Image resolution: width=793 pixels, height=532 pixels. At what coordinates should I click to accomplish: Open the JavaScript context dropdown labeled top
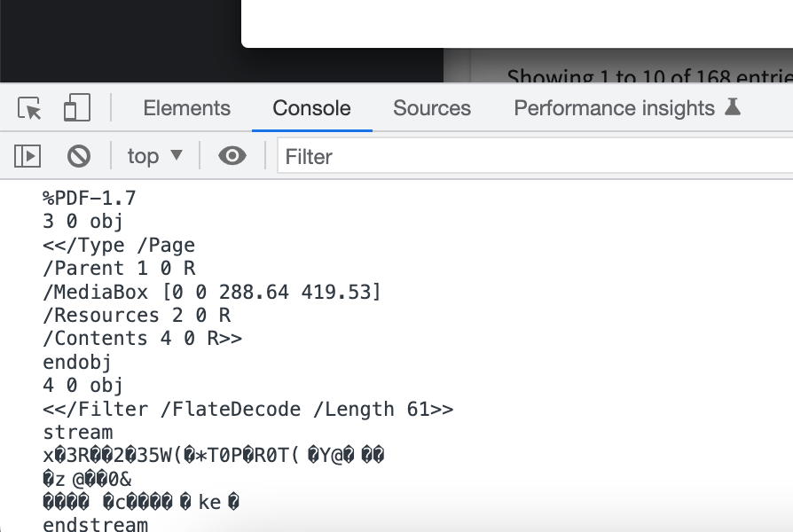(x=154, y=155)
